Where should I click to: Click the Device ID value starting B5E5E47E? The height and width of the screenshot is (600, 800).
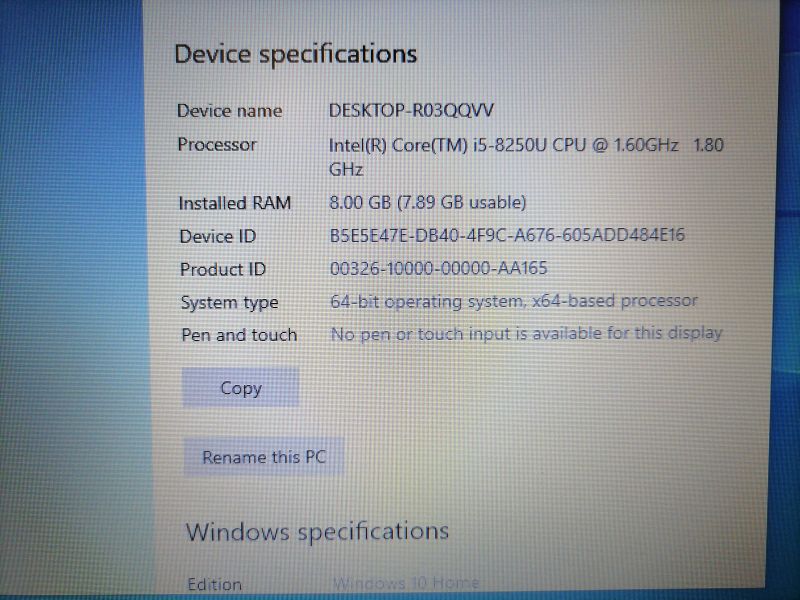(x=507, y=235)
